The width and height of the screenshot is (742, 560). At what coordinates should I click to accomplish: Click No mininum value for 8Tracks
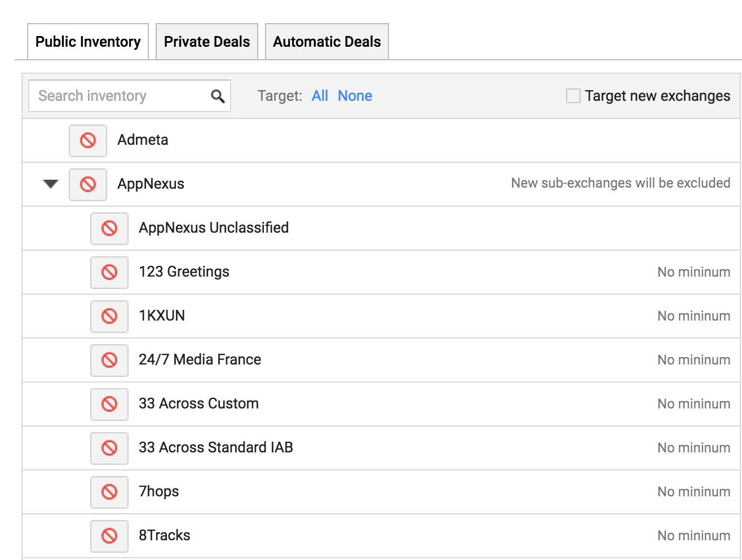point(694,536)
